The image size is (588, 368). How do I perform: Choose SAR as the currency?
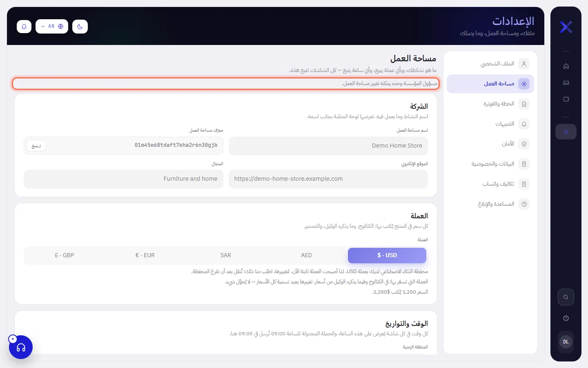click(226, 256)
